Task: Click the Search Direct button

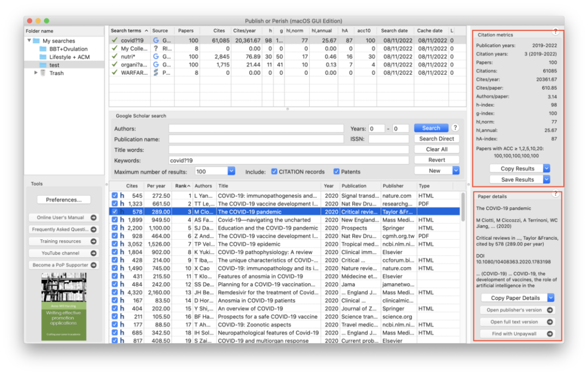Action: [437, 138]
